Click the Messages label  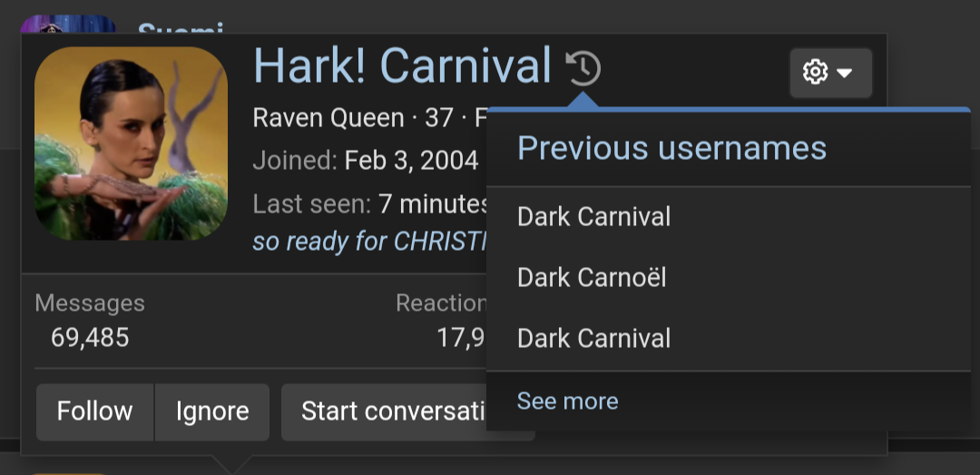point(90,303)
